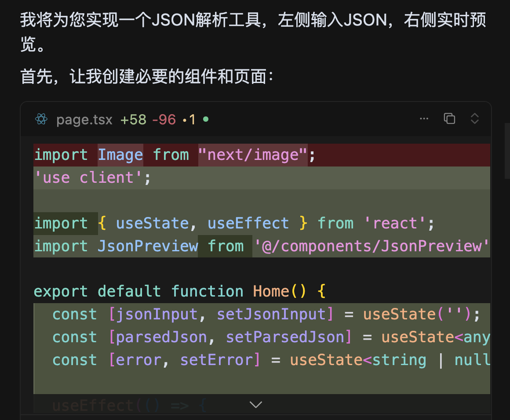Click the green status dot
Viewport: 510px width, 420px height.
pos(206,119)
